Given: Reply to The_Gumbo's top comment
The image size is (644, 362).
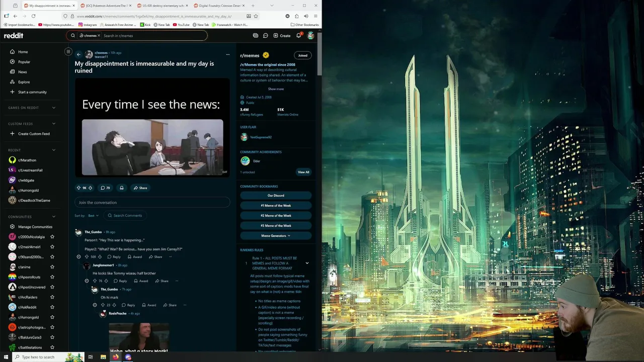Looking at the screenshot, I should (114, 257).
